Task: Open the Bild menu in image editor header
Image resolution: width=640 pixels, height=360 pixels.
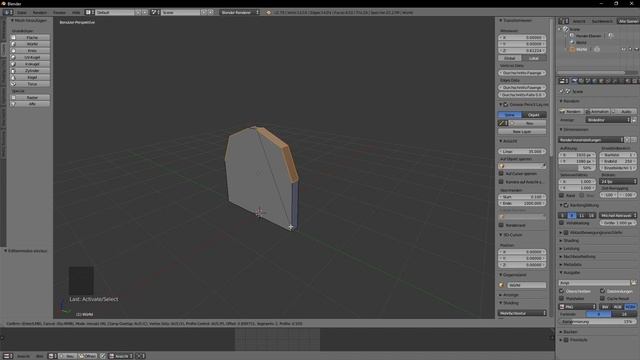Action: coord(40,356)
